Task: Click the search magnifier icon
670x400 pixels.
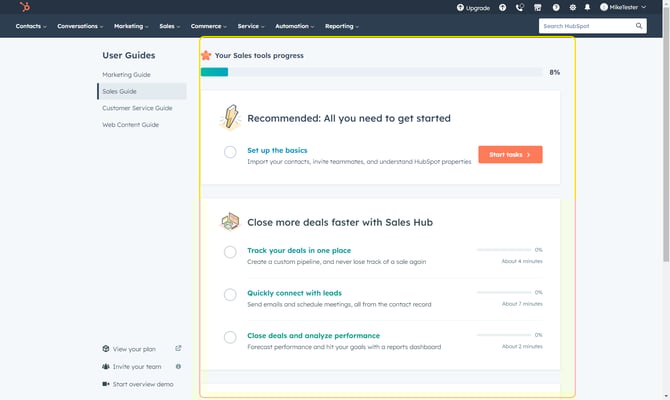Action: pyautogui.click(x=638, y=26)
